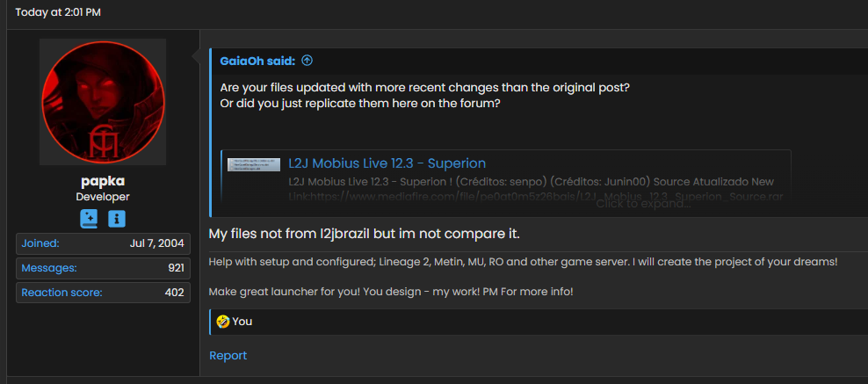This screenshot has width=868, height=384.
Task: Open the GaiaOh said quote link
Action: click(x=257, y=61)
